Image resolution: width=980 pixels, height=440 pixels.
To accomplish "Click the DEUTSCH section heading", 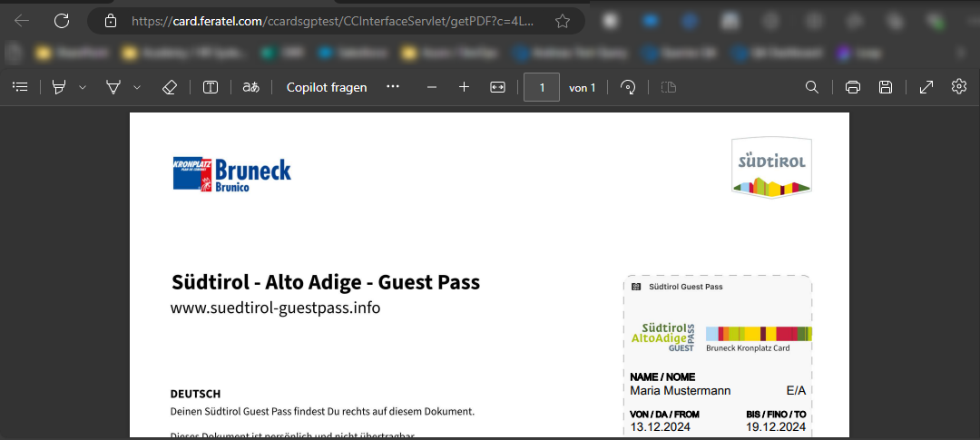I will point(195,395).
